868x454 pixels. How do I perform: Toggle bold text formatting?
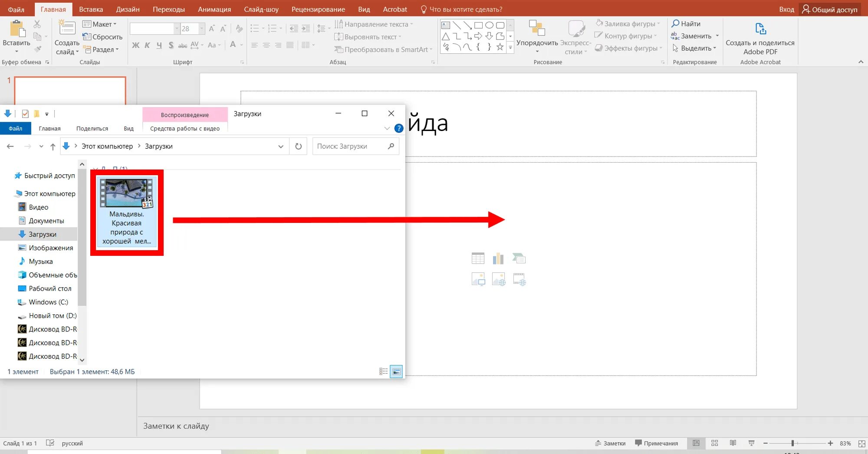pyautogui.click(x=136, y=45)
